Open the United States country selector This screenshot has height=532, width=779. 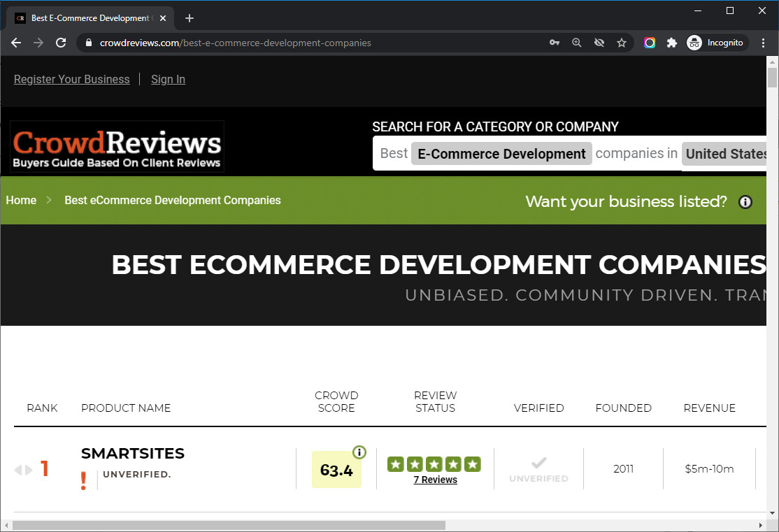[x=724, y=154]
